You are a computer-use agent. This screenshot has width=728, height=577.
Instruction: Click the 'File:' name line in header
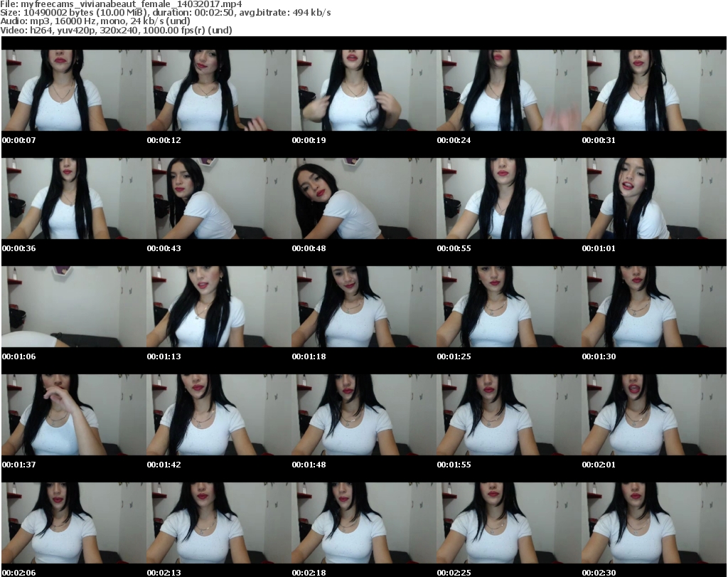tap(121, 4)
